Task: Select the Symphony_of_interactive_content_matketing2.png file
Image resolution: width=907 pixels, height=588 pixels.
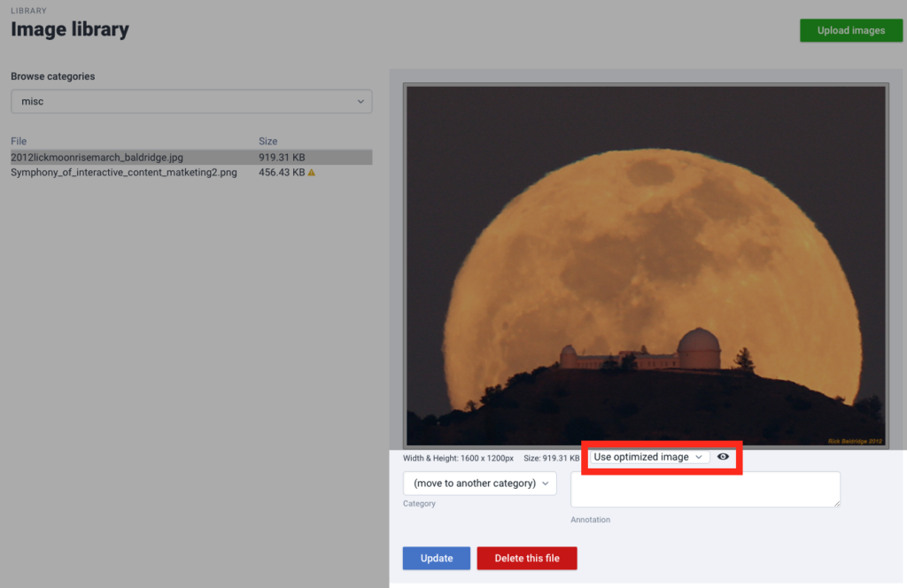Action: pos(124,173)
